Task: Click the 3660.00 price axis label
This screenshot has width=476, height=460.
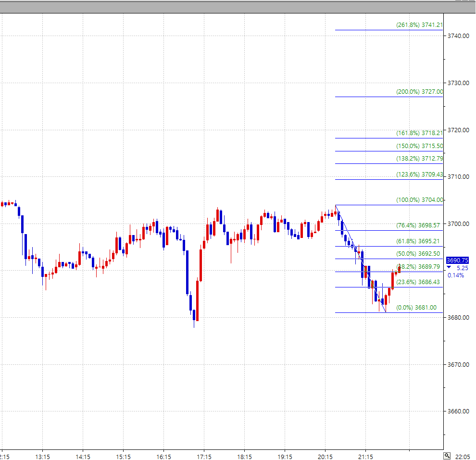Action: click(x=458, y=411)
